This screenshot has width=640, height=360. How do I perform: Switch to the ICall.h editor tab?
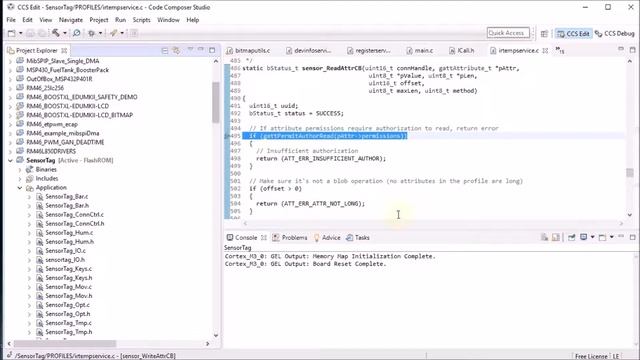(x=462, y=51)
